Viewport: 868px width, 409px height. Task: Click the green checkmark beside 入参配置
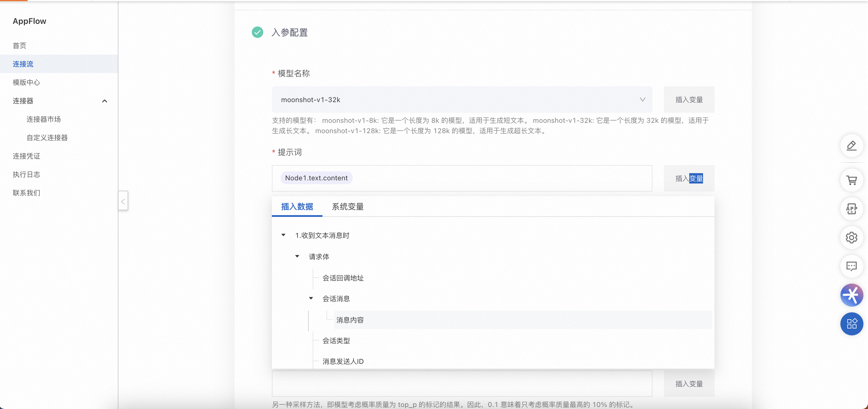click(258, 33)
